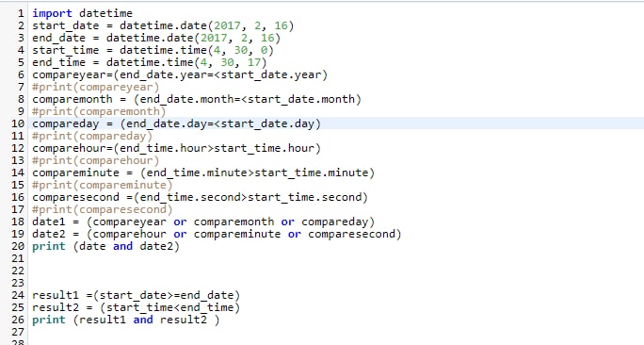Click the 'date1 =' line
Screen dimensions: 644x345
point(203,222)
